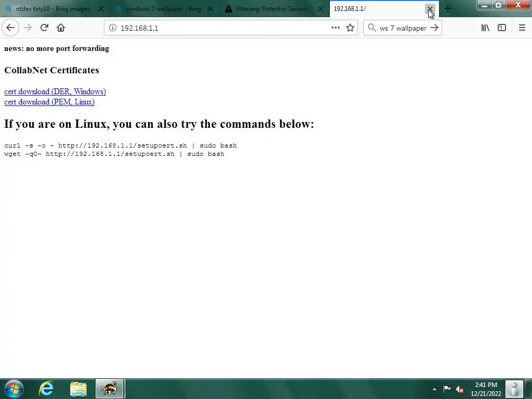Click the CollabNet Certificates heading
Viewport: 532px width, 399px height.
click(x=51, y=70)
